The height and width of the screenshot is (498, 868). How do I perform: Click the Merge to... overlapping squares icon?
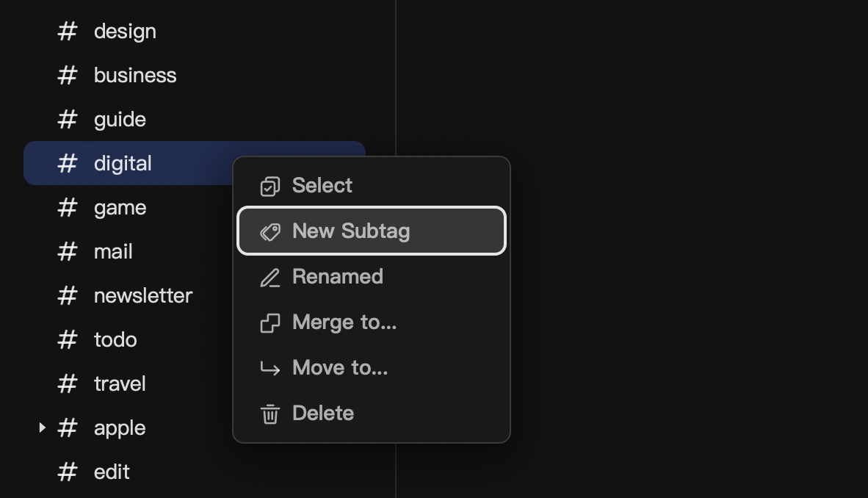270,322
